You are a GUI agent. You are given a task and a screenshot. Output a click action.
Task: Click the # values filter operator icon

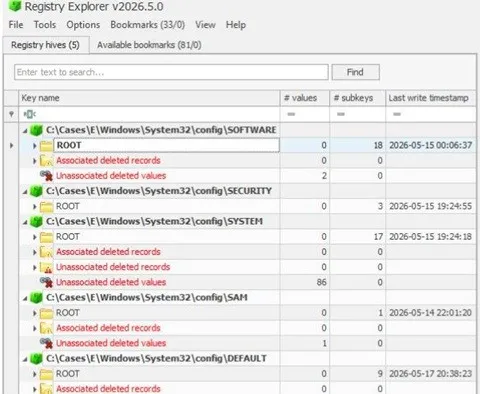point(291,114)
